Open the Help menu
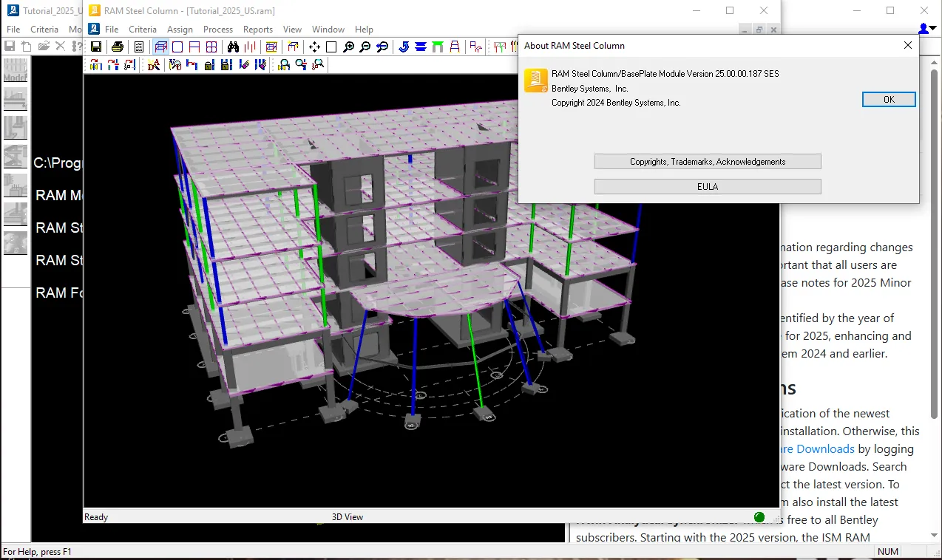Screen dimensions: 942x560 tap(364, 30)
